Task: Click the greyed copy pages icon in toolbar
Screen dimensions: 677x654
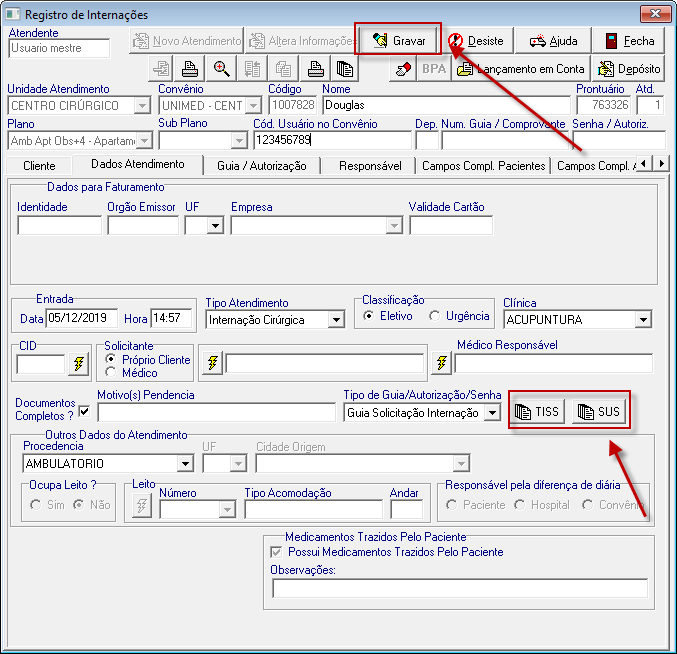Action: 283,69
